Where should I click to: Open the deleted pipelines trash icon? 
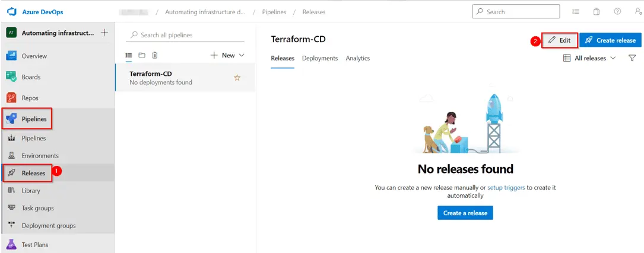point(155,55)
